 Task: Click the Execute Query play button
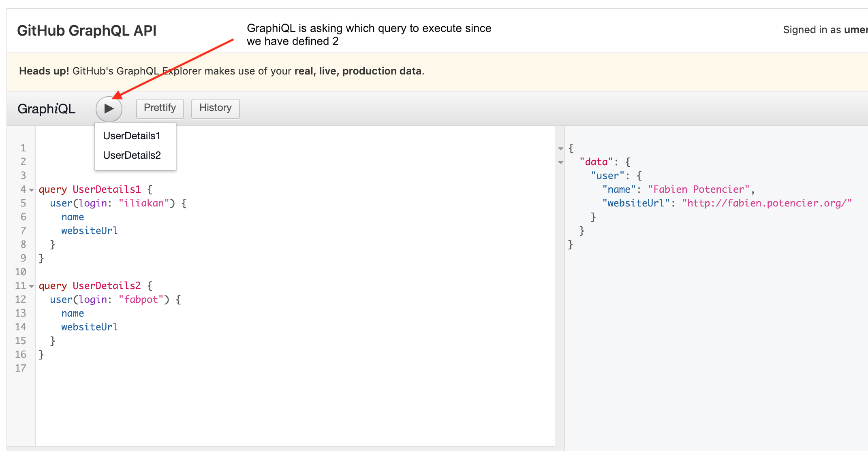pos(109,109)
